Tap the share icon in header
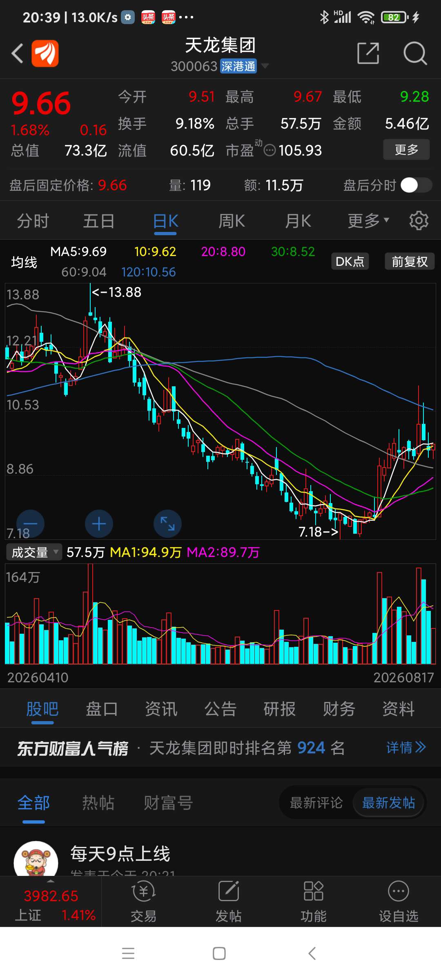 [368, 53]
